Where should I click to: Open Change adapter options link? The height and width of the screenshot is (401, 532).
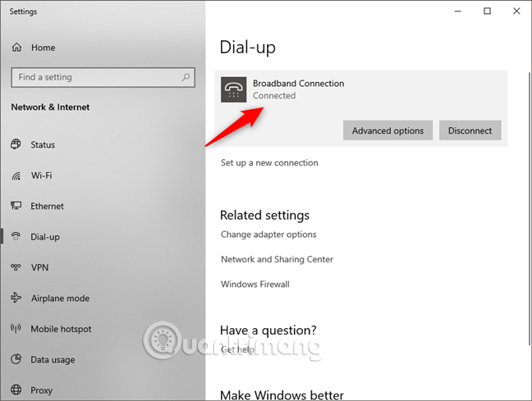268,235
